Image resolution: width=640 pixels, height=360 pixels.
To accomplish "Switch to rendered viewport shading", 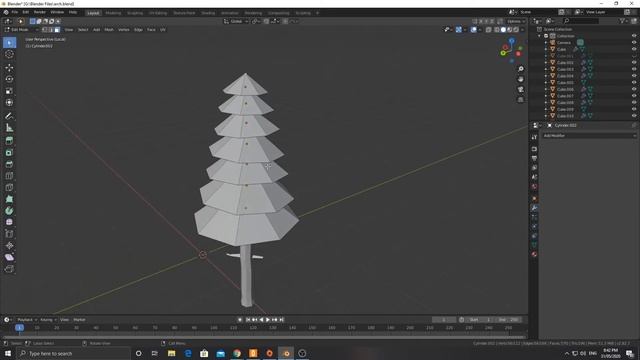I will (x=516, y=30).
